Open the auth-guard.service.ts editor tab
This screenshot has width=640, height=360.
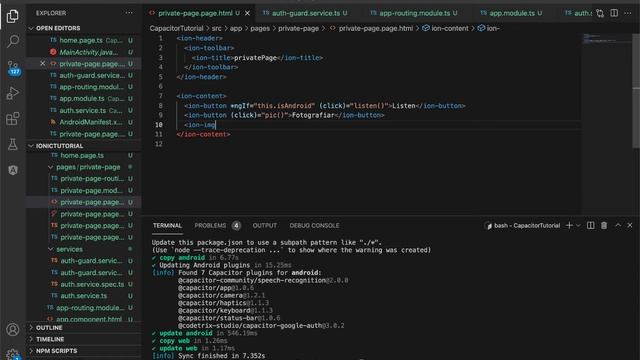pos(305,13)
